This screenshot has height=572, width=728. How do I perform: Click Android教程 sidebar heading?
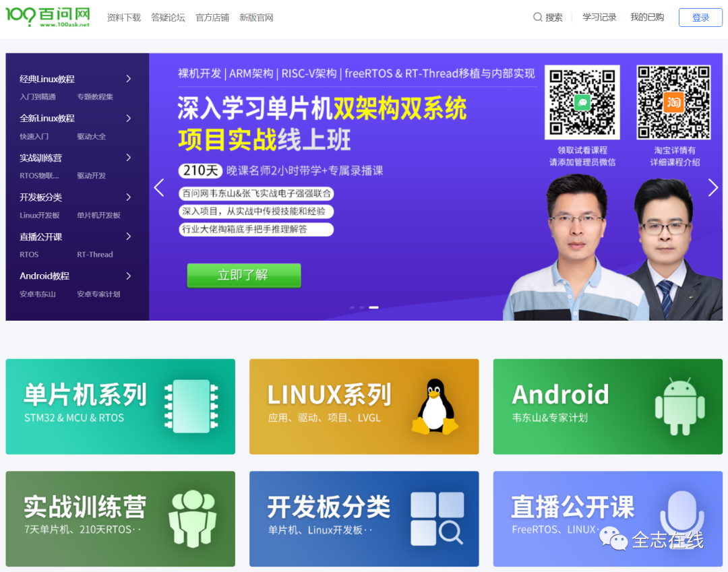tap(44, 276)
